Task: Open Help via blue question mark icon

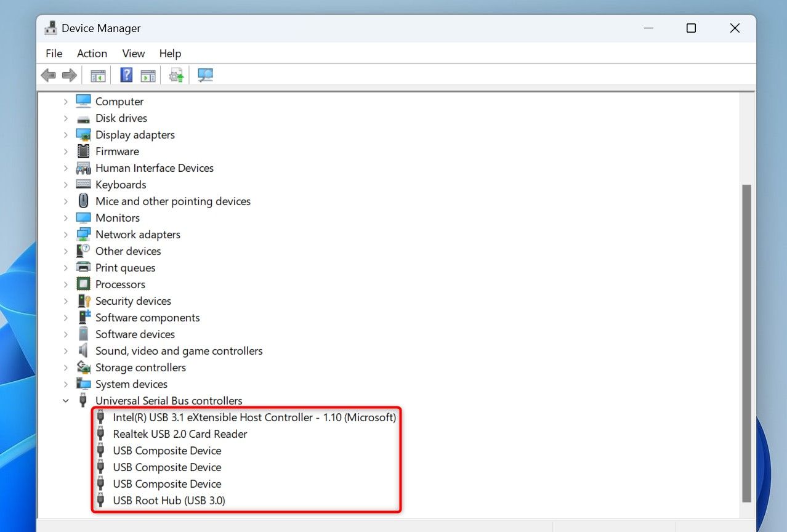Action: tap(126, 75)
